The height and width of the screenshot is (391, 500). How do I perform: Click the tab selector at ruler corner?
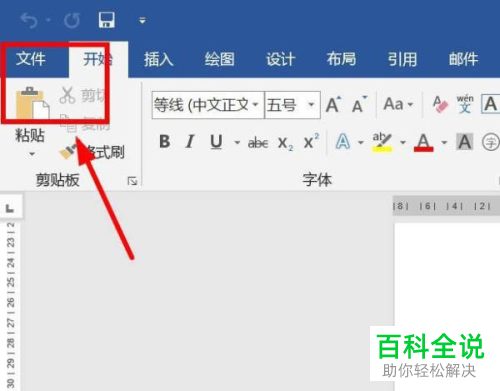pyautogui.click(x=10, y=209)
